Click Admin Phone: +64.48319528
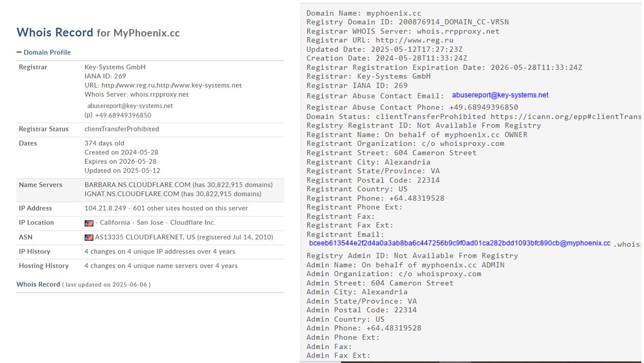Image resolution: width=644 pixels, height=363 pixels. [x=364, y=328]
